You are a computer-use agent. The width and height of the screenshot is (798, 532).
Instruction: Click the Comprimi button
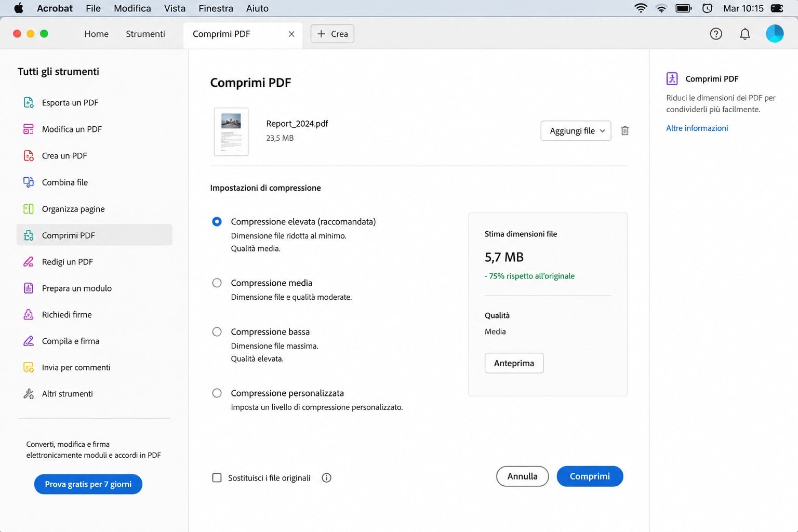click(x=590, y=476)
